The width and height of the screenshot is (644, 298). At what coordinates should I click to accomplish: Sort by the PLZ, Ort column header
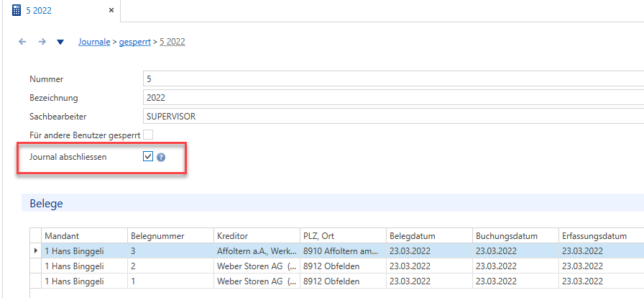pyautogui.click(x=343, y=236)
